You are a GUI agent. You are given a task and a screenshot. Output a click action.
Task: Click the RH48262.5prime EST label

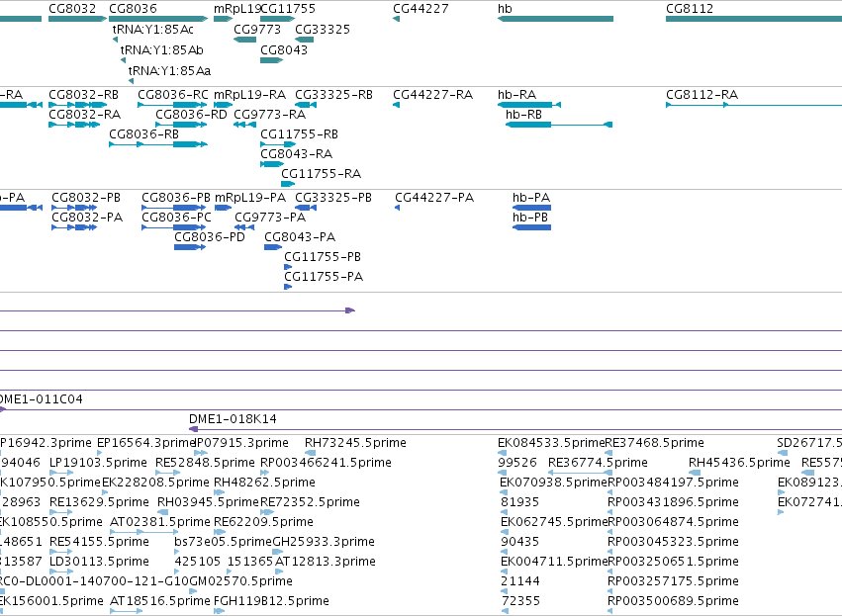[x=264, y=483]
